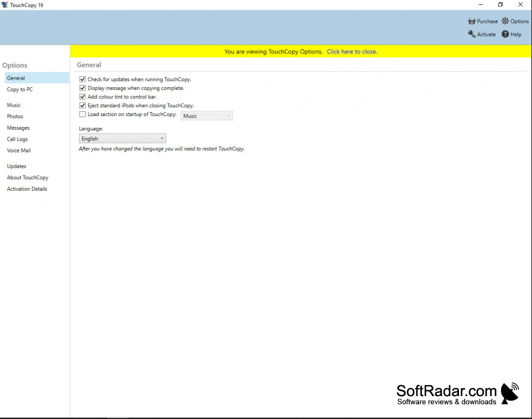This screenshot has width=532, height=419.
Task: Open Call Logs options section
Action: [x=17, y=139]
